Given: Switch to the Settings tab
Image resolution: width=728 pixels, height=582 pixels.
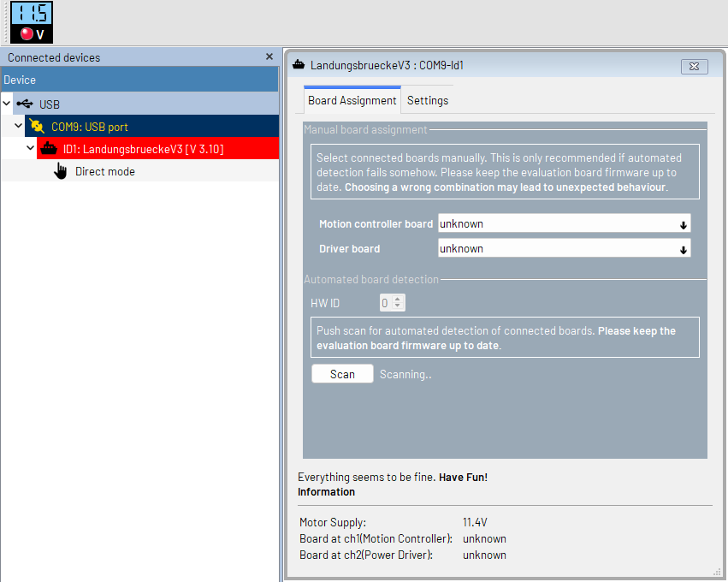Looking at the screenshot, I should 428,100.
